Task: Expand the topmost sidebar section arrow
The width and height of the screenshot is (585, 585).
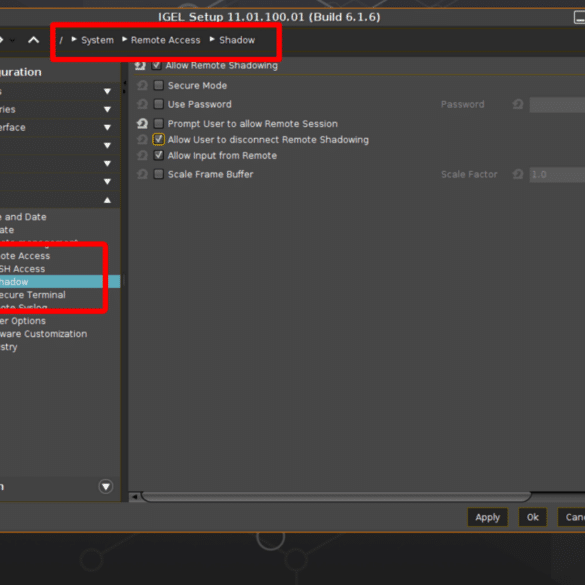Action: [x=107, y=91]
